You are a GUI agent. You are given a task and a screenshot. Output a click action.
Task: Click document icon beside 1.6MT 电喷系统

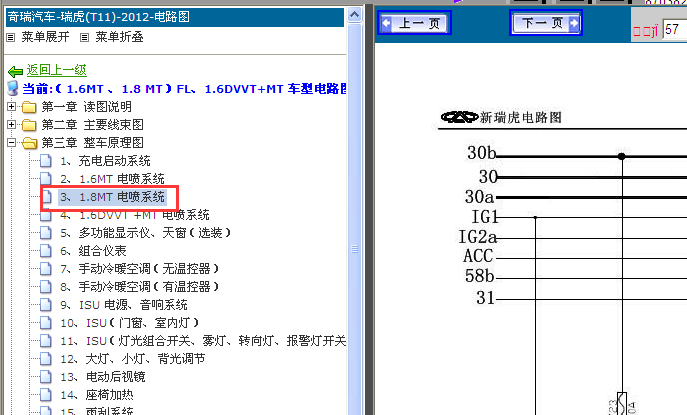pyautogui.click(x=46, y=179)
